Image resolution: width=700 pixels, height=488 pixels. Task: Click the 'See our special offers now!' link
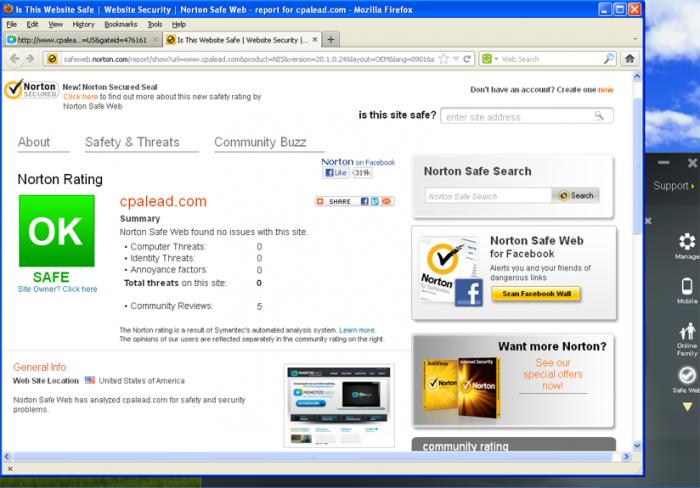[553, 374]
